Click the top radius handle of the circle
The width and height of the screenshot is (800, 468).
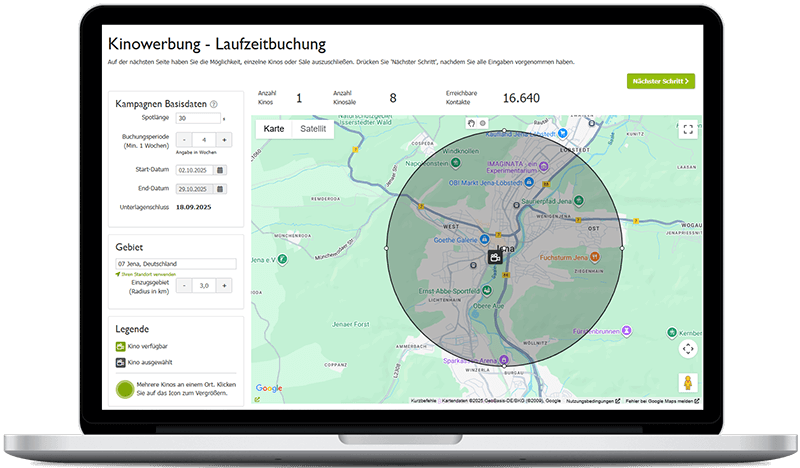pyautogui.click(x=504, y=131)
